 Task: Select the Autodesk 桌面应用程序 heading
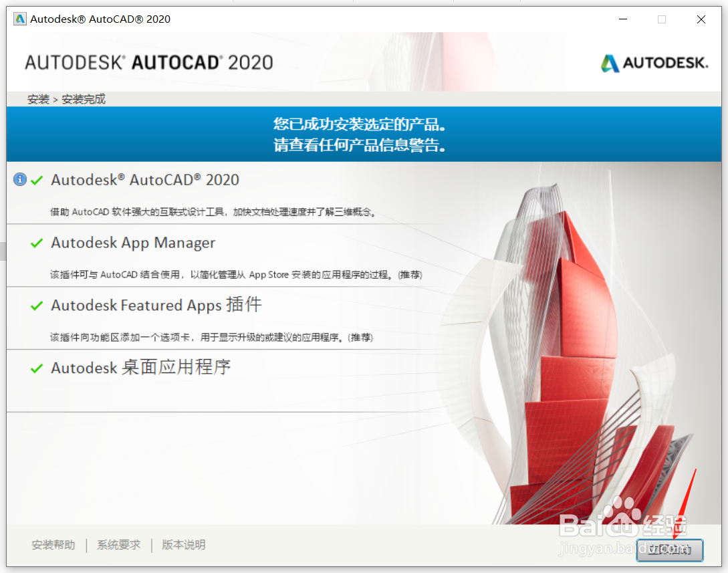(x=140, y=367)
